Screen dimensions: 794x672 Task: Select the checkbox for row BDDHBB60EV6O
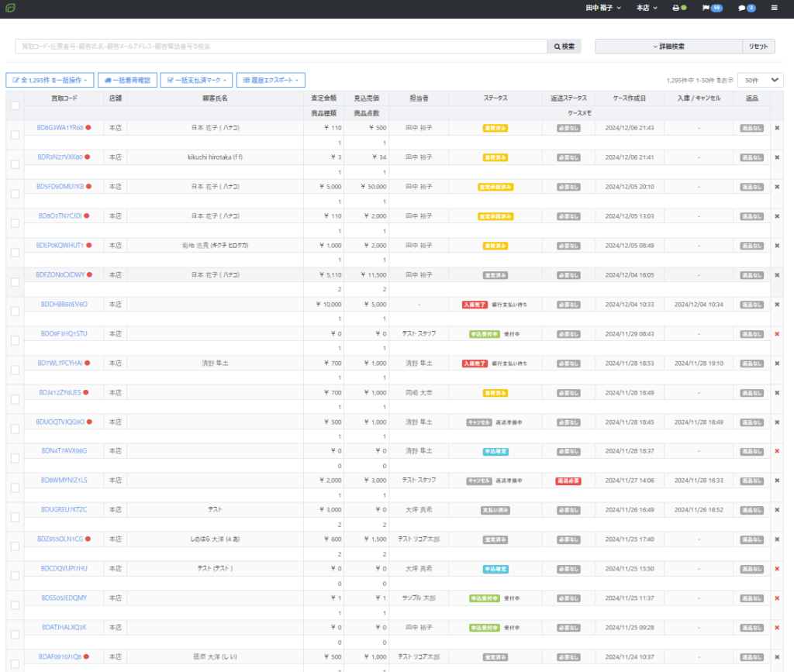pyautogui.click(x=15, y=312)
